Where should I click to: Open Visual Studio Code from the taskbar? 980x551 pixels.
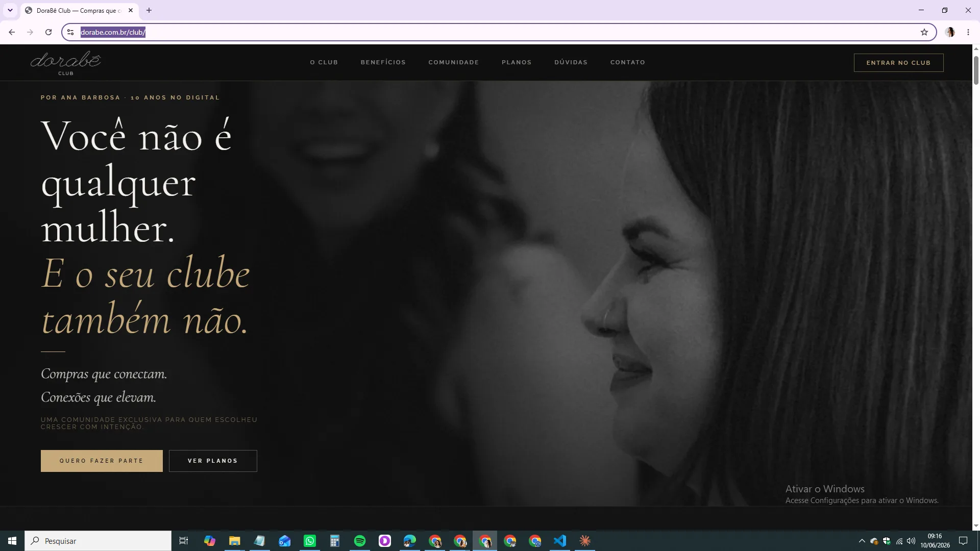tap(560, 541)
